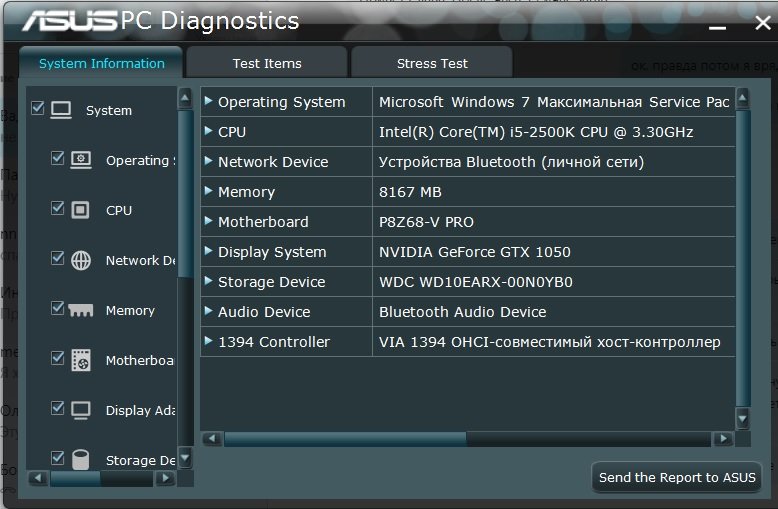
Task: Click the Memory RAM stick icon
Action: click(81, 311)
